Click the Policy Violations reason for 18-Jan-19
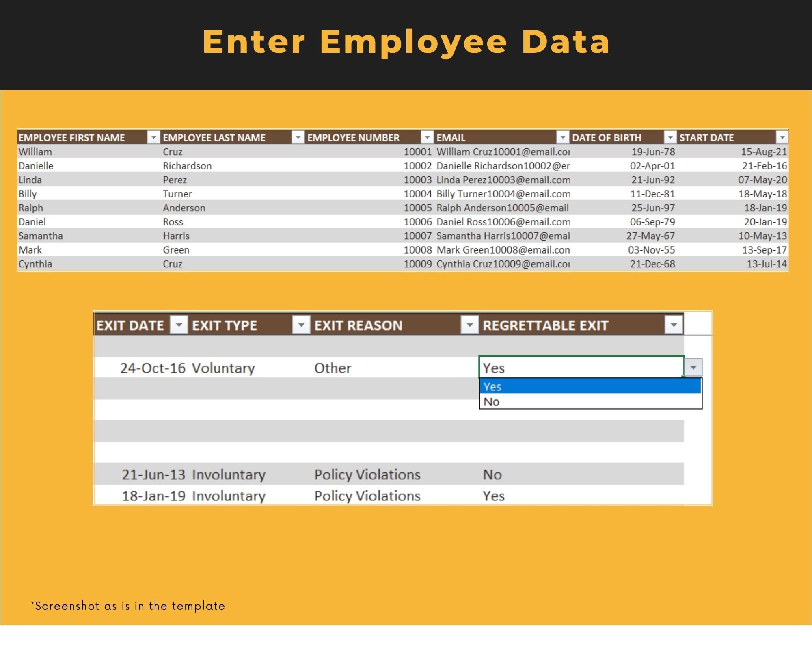 pyautogui.click(x=367, y=496)
